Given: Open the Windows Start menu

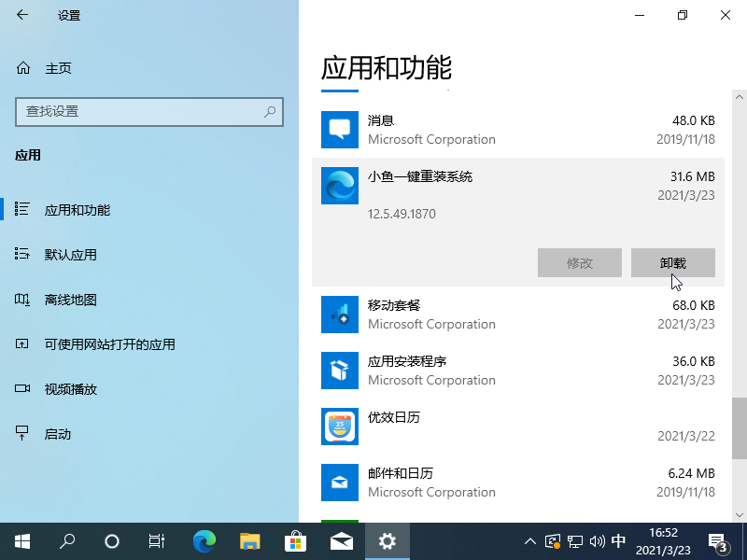Looking at the screenshot, I should [x=22, y=541].
